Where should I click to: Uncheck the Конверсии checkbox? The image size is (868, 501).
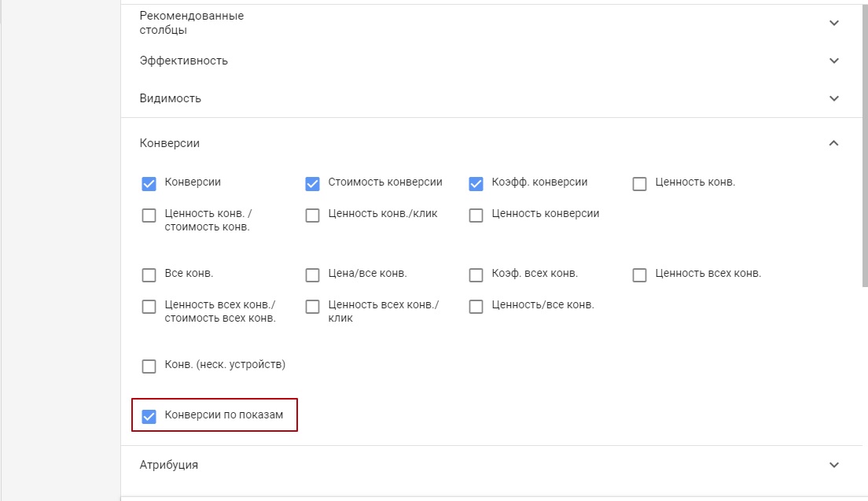tap(149, 184)
